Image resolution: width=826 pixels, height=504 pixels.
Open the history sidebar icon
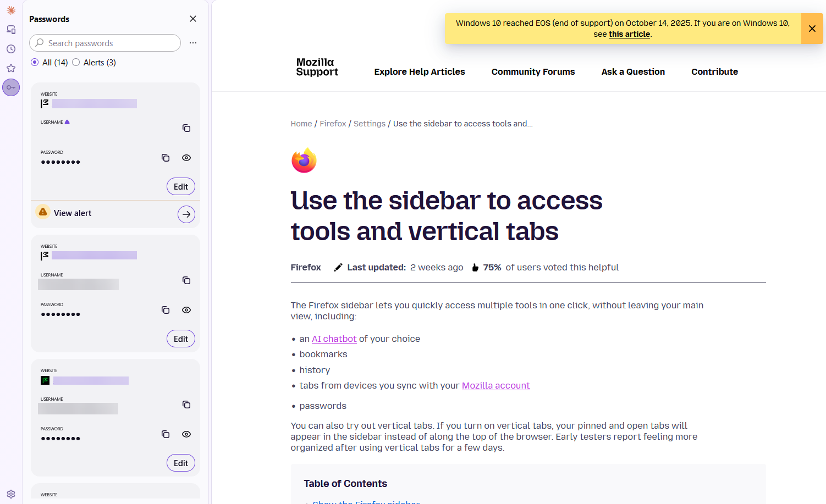pos(11,49)
